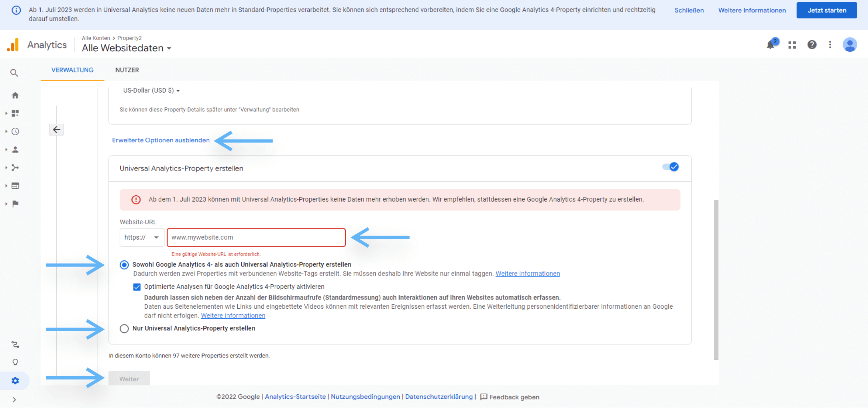Switch to the NUTZER tab
Viewport: 868px width, 408px height.
pyautogui.click(x=127, y=70)
